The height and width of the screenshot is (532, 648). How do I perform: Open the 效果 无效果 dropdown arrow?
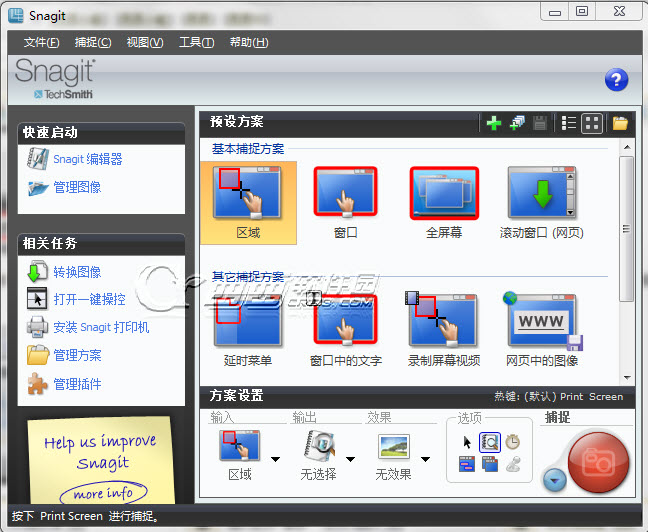pyautogui.click(x=425, y=459)
